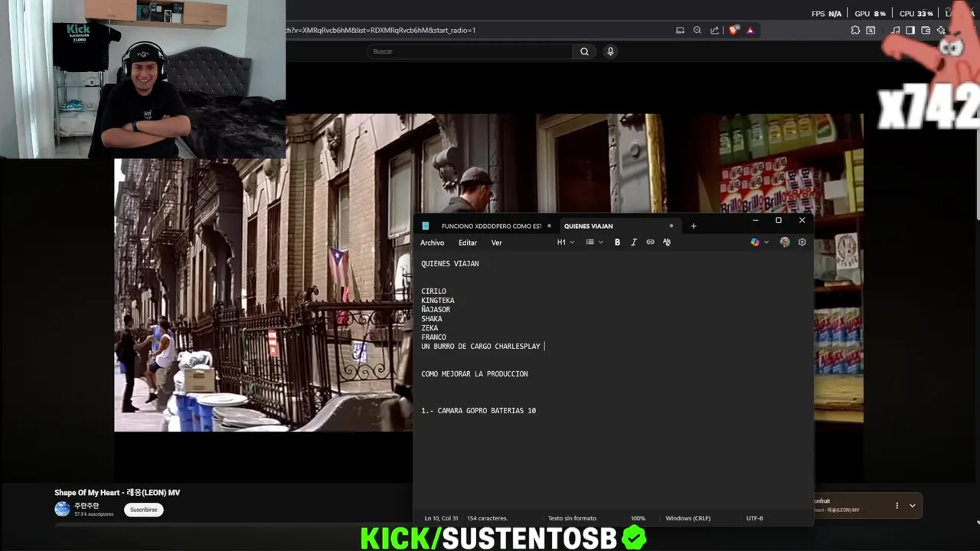Add a new Notepad tab
Screen dimensions: 980x551
[x=694, y=226]
